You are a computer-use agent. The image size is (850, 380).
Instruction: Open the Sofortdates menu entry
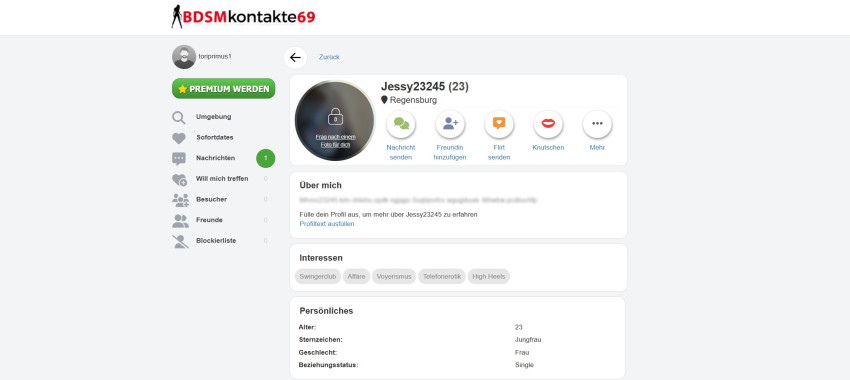pos(215,138)
